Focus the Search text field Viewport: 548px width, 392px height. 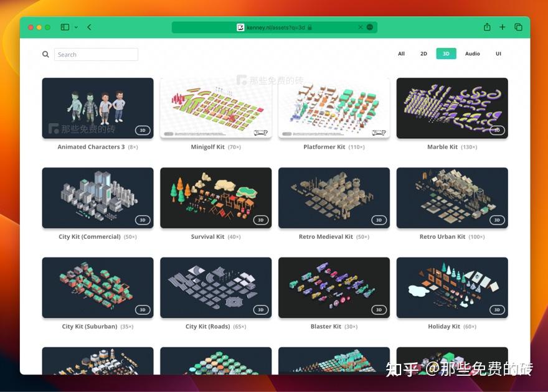pyautogui.click(x=96, y=55)
